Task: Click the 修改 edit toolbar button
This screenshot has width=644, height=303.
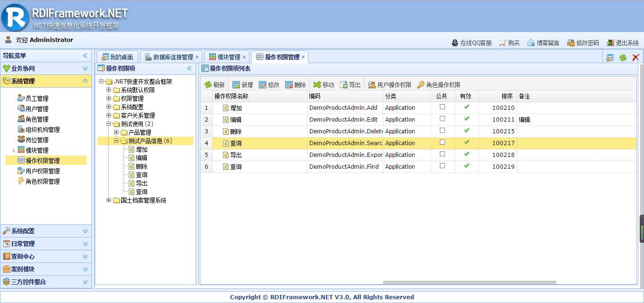Action: click(x=269, y=85)
